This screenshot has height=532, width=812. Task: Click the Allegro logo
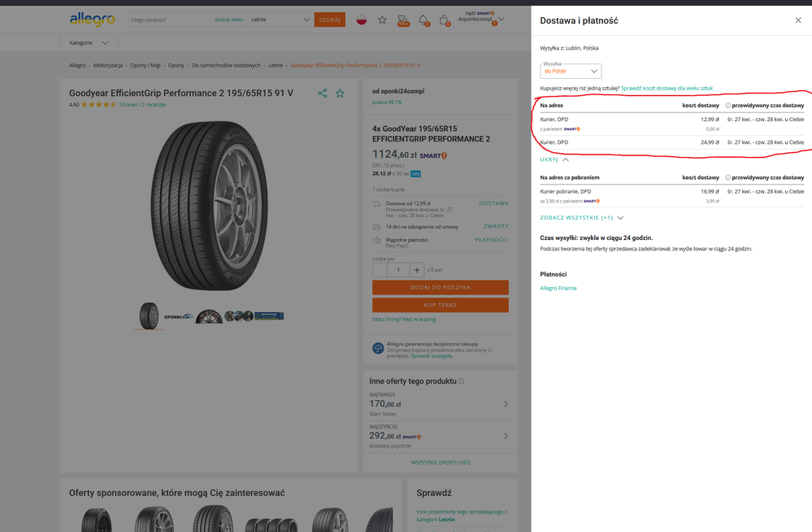tap(92, 19)
